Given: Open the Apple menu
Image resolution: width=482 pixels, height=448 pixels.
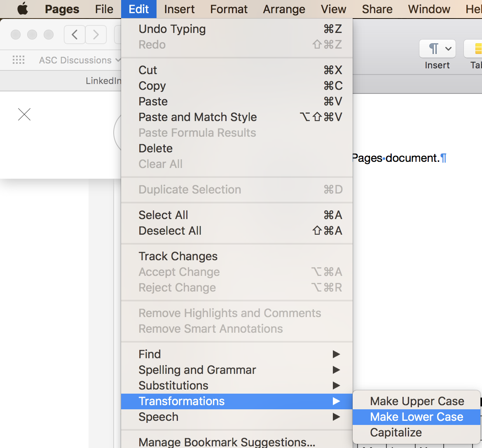Looking at the screenshot, I should [22, 9].
